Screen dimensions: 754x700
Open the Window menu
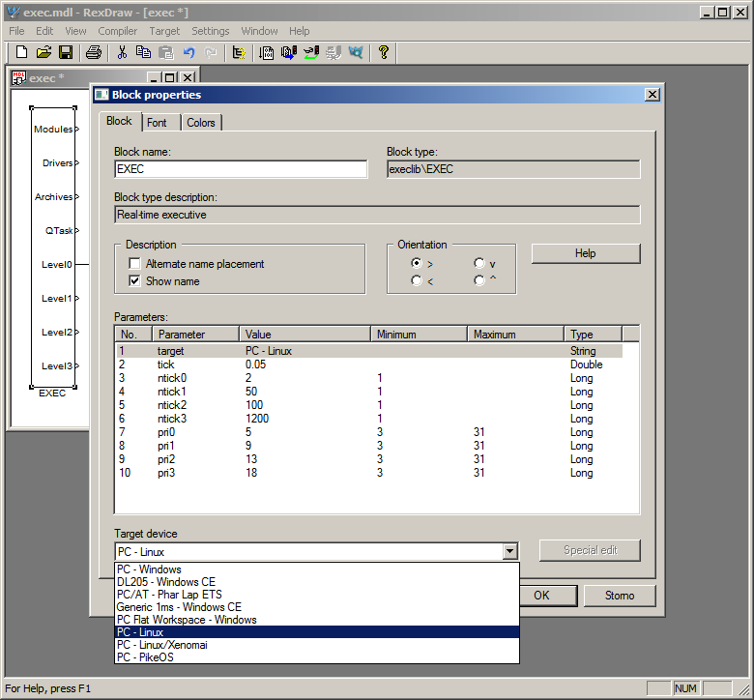click(259, 31)
